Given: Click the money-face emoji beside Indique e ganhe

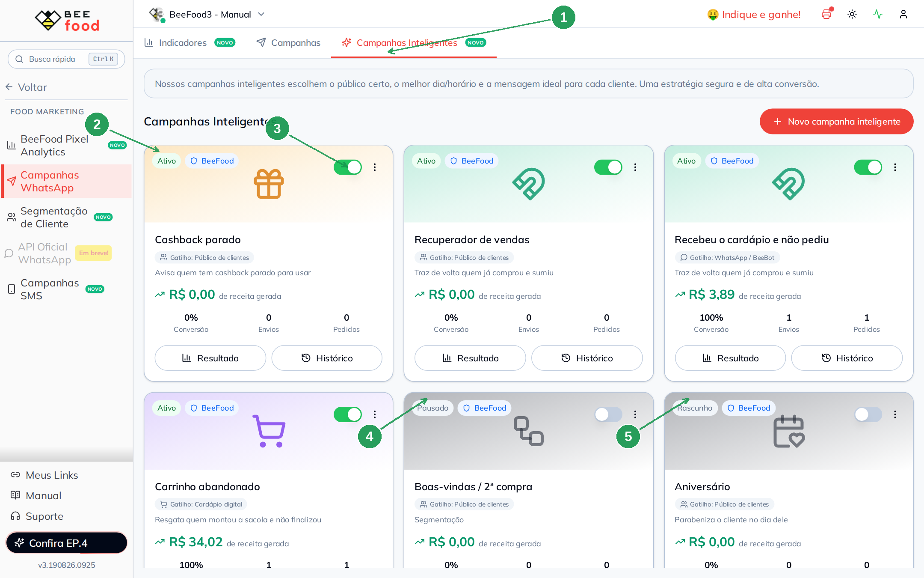Looking at the screenshot, I should click(x=713, y=15).
